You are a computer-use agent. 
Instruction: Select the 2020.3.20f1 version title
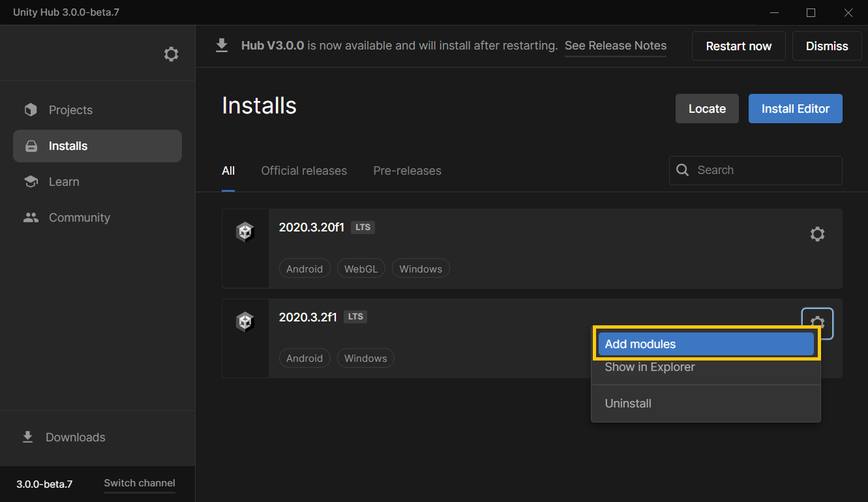click(x=312, y=228)
